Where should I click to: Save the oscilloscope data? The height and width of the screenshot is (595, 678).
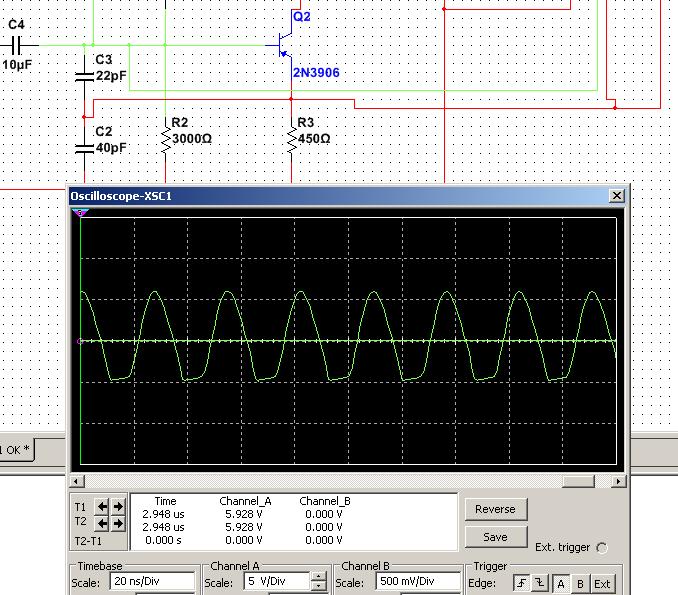click(496, 537)
